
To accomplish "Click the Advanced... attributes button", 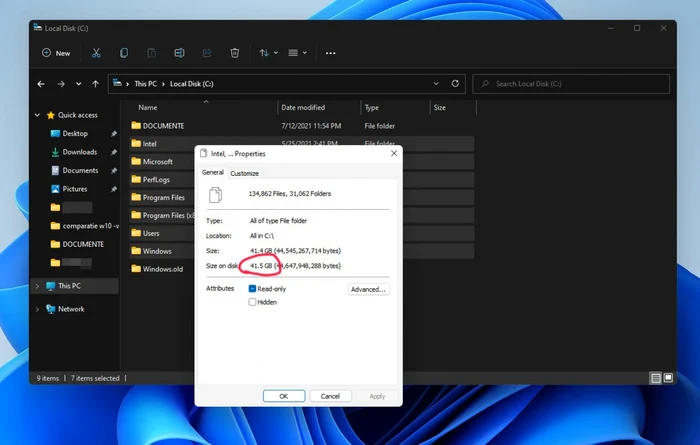I will click(x=368, y=289).
